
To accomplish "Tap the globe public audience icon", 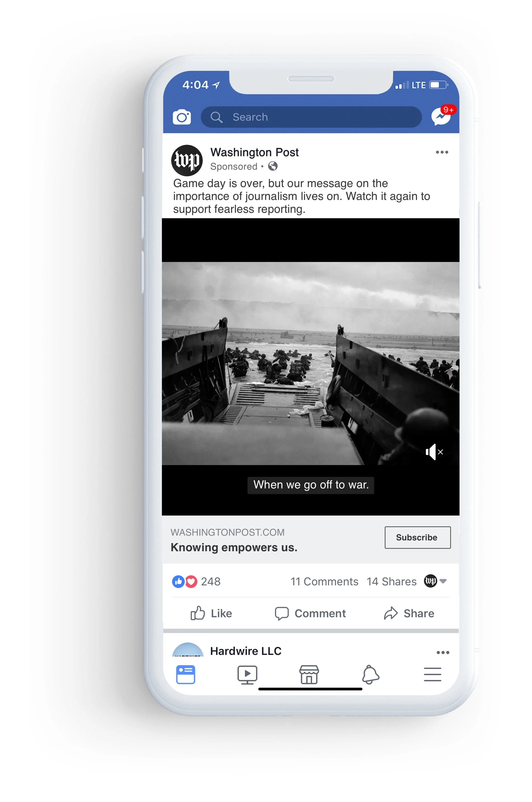I will tap(273, 166).
